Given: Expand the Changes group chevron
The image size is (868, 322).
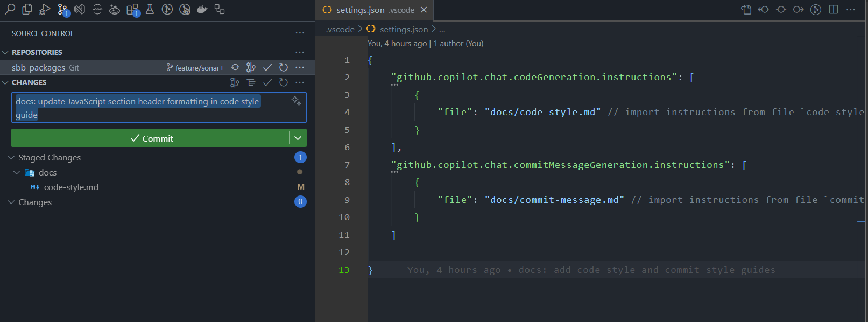Looking at the screenshot, I should click(11, 202).
